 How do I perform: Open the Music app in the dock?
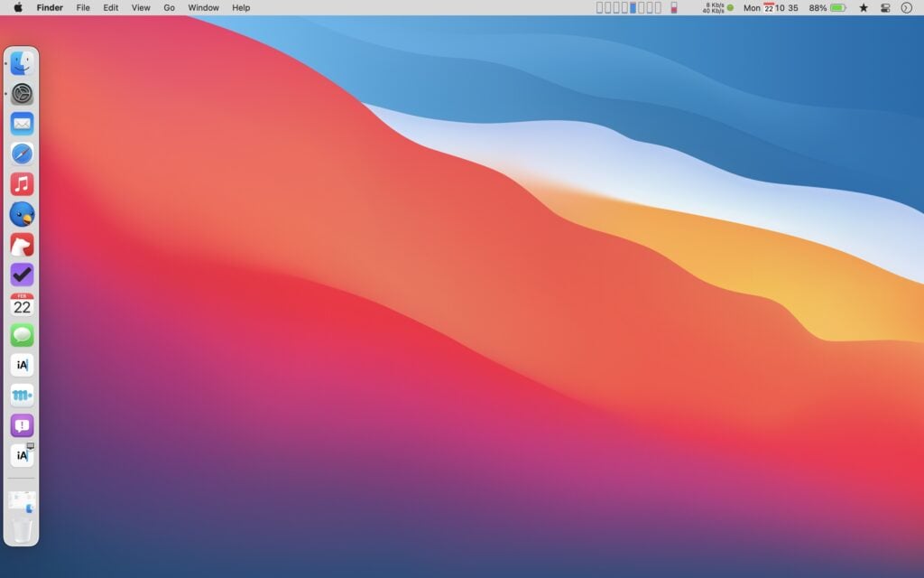22,184
